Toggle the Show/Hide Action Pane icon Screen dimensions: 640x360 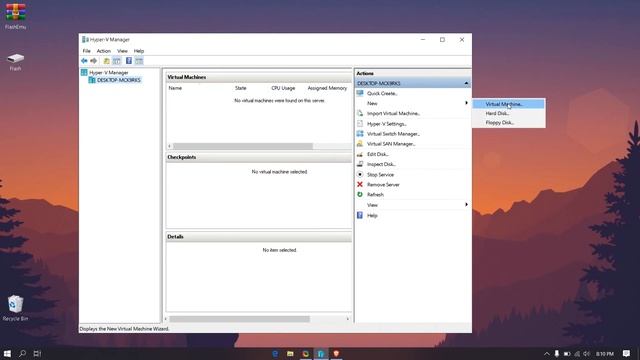point(139,61)
